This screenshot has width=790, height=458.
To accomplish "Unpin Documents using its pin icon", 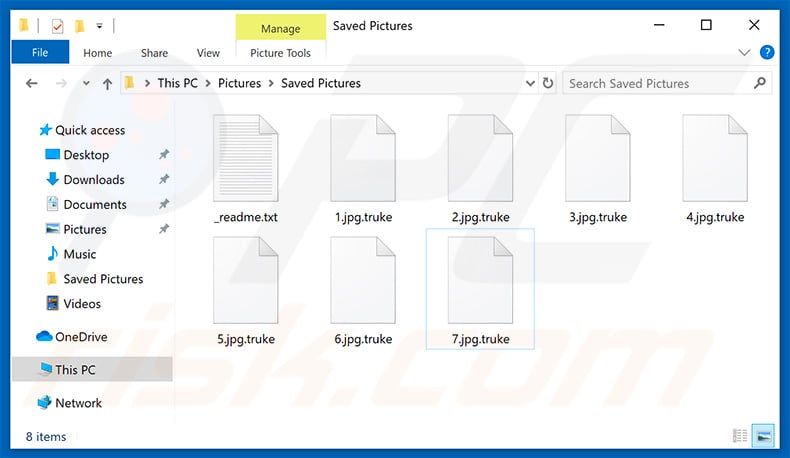I will pyautogui.click(x=164, y=204).
